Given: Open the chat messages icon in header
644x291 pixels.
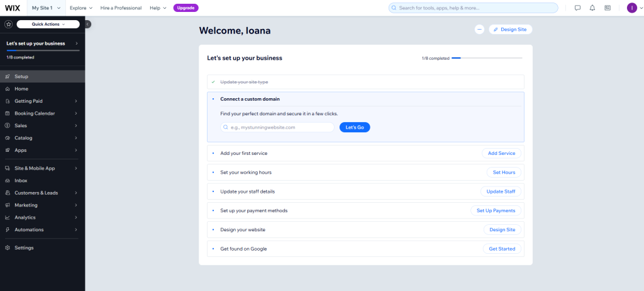Looking at the screenshot, I should 577,8.
